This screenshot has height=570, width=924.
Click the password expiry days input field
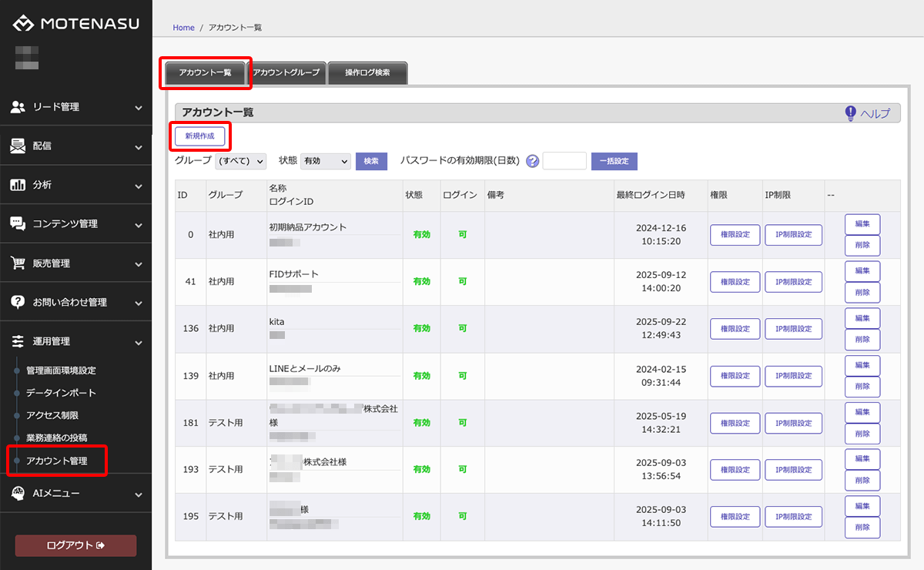[x=564, y=161]
